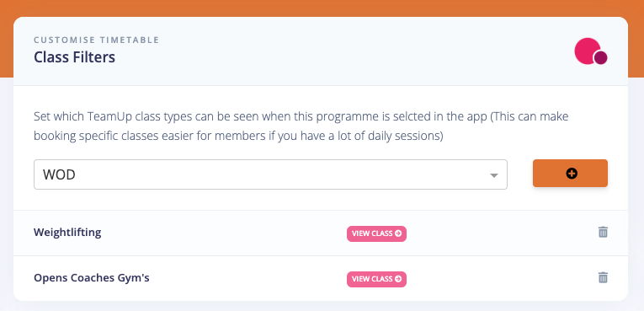Open the WOD class type select box

coord(270,174)
